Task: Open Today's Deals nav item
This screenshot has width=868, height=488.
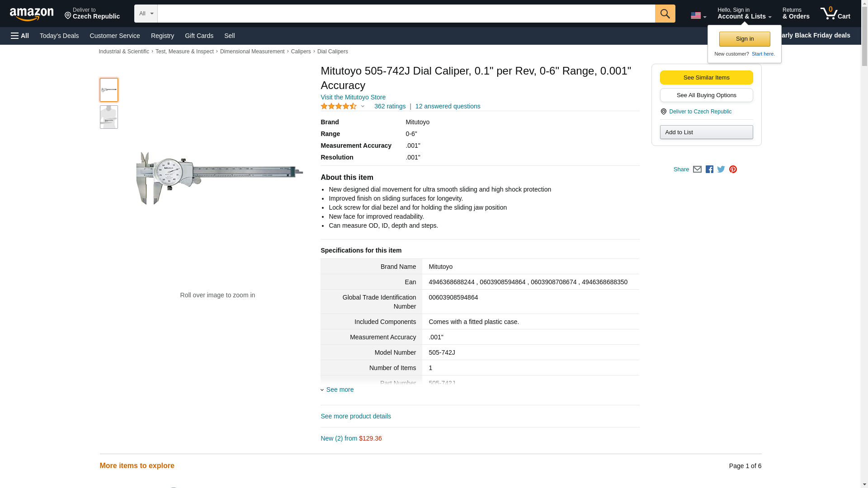Action: [x=59, y=36]
